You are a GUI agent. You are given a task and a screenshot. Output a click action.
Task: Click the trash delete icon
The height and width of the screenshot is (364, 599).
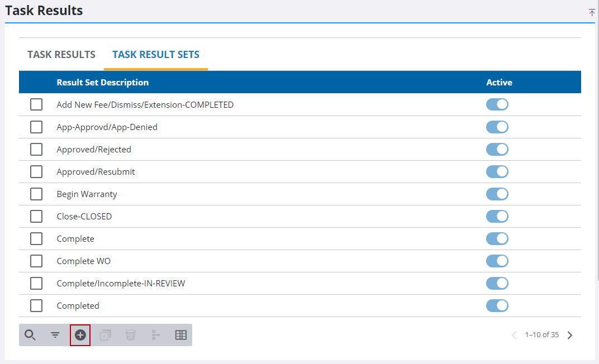pyautogui.click(x=130, y=335)
